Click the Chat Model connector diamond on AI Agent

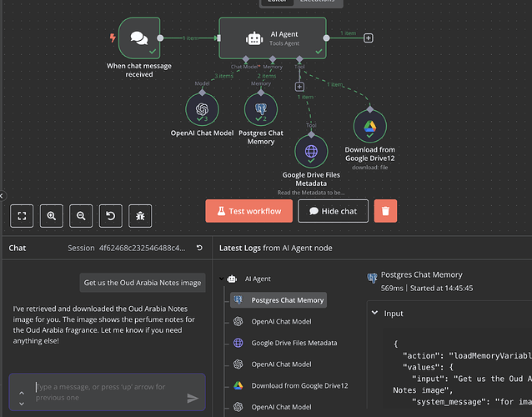pyautogui.click(x=246, y=59)
